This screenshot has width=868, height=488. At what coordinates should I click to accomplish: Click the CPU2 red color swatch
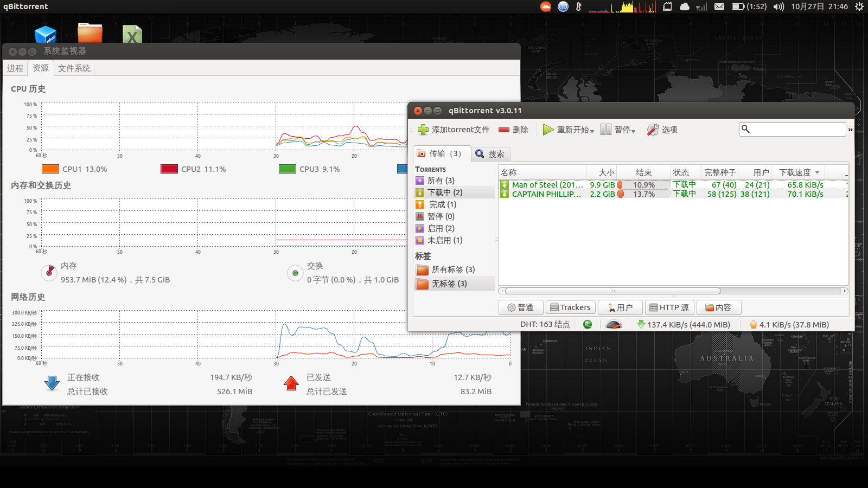tap(169, 169)
